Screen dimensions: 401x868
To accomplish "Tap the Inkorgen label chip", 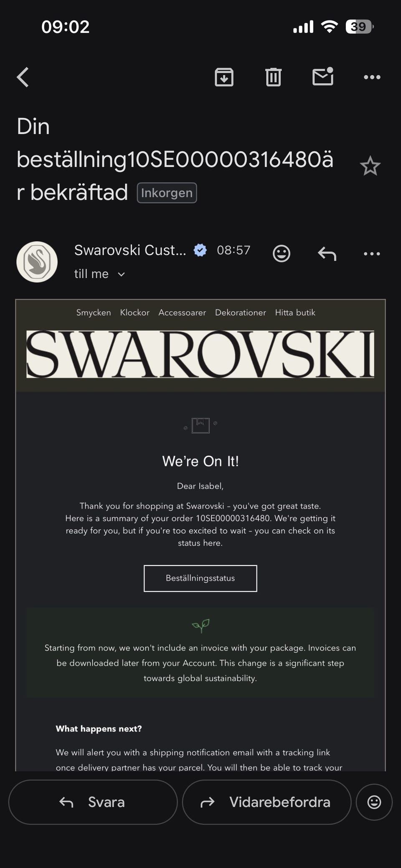I will point(167,193).
